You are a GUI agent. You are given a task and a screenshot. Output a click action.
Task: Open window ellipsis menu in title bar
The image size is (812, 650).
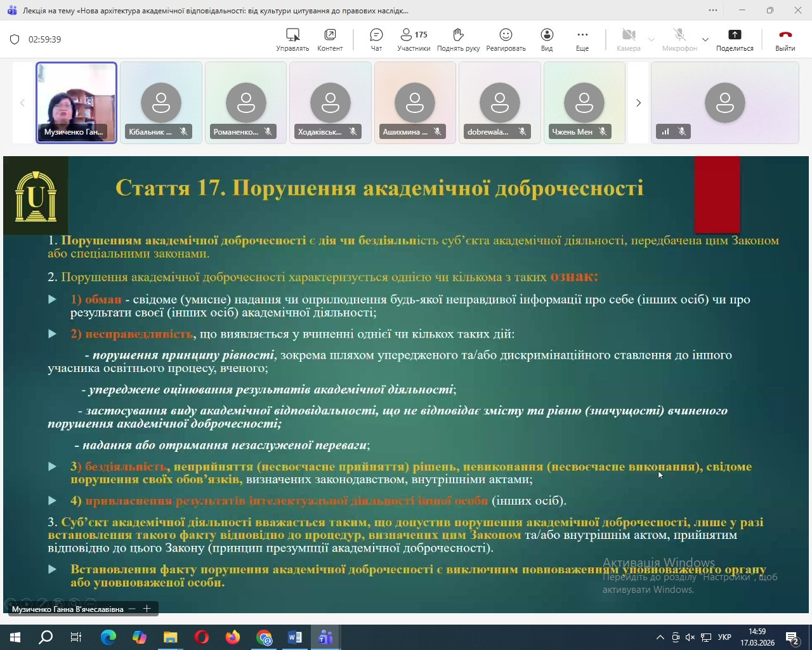713,10
